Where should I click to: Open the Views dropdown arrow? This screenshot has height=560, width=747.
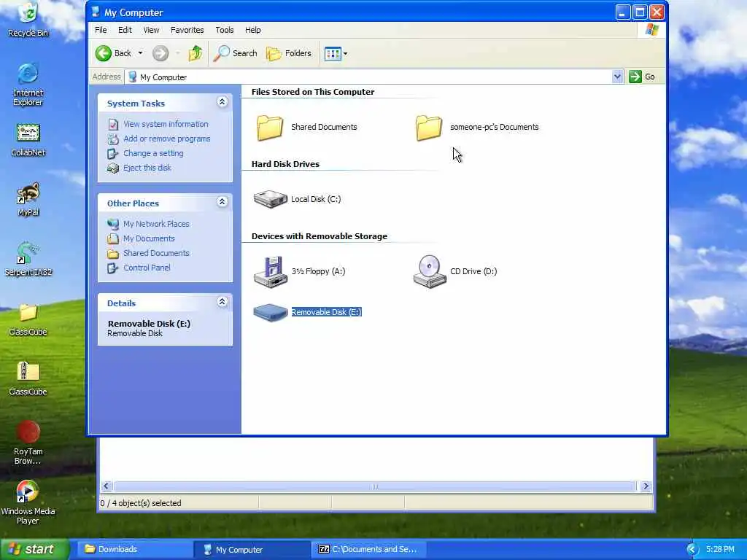345,54
